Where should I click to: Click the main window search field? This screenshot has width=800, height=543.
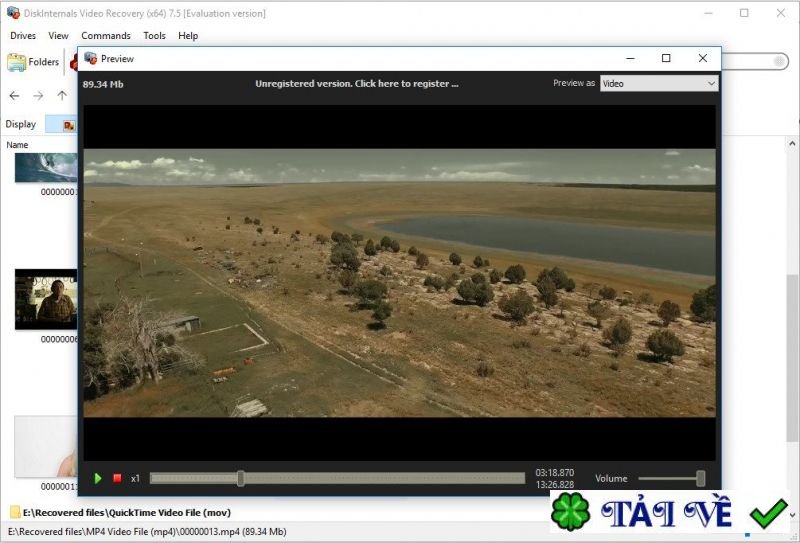coord(754,62)
